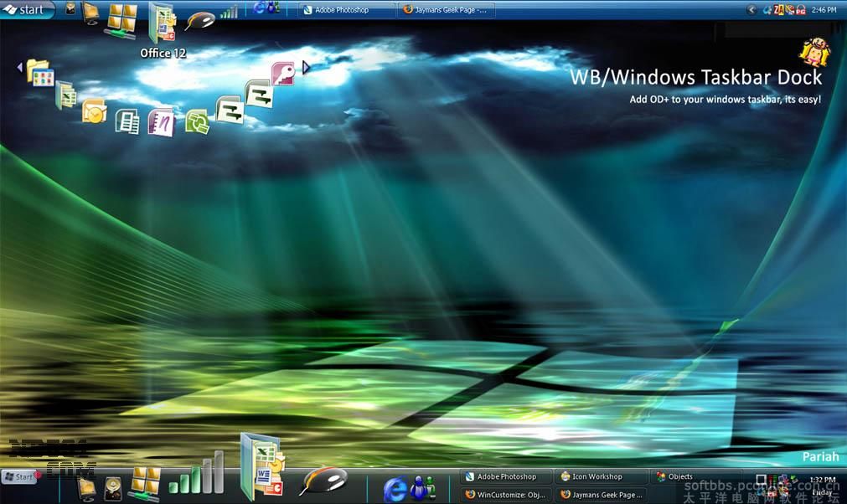847x504 pixels.
Task: Expand hidden tray icons in the top taskbar
Action: 751,10
